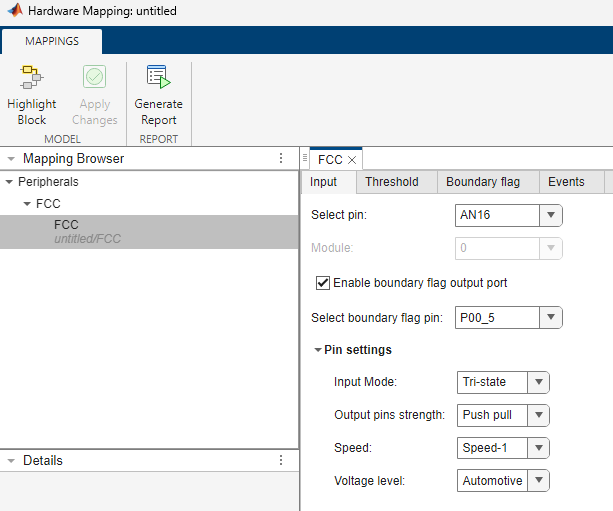The width and height of the screenshot is (613, 511).
Task: Open the Select pin dropdown
Action: (x=551, y=214)
